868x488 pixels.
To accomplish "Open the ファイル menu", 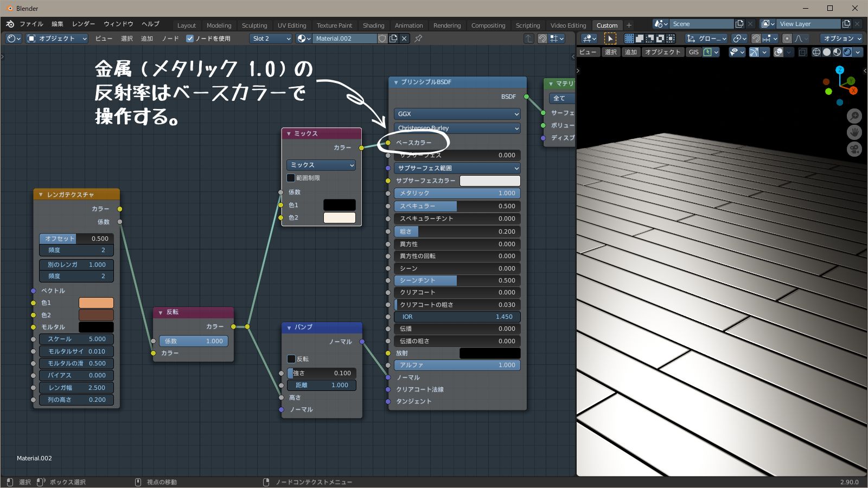I will (31, 24).
